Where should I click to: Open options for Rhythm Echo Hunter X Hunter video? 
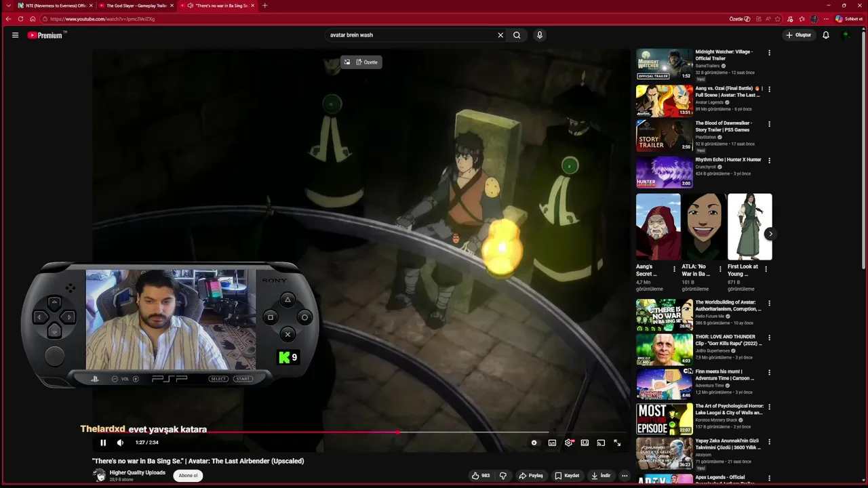coord(769,161)
